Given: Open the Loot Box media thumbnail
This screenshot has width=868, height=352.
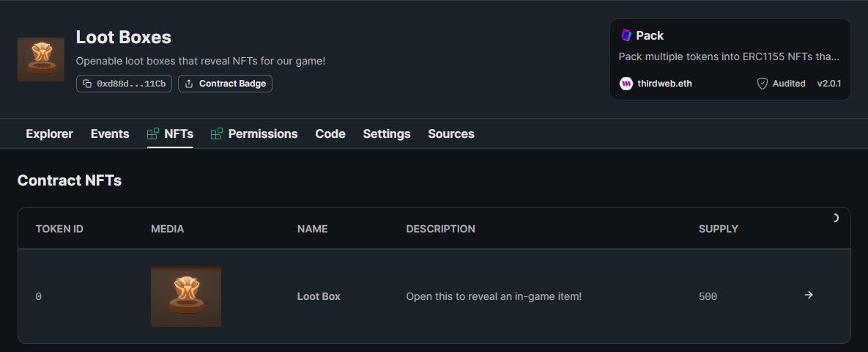Looking at the screenshot, I should tap(186, 296).
